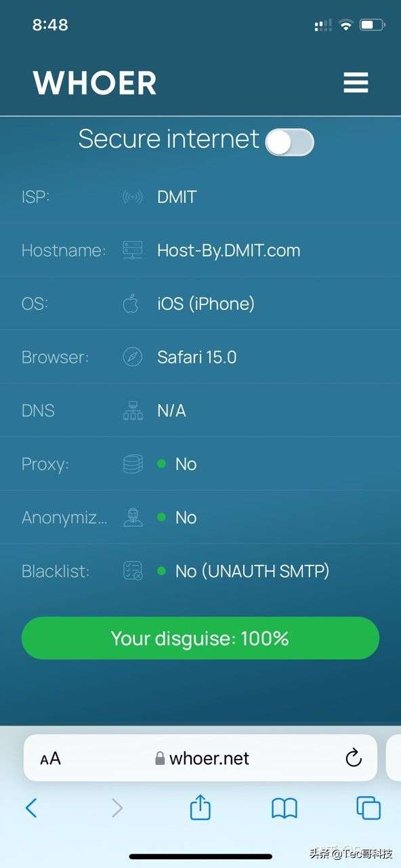Click the Blacklist checklist icon
The width and height of the screenshot is (401, 868).
(x=133, y=571)
